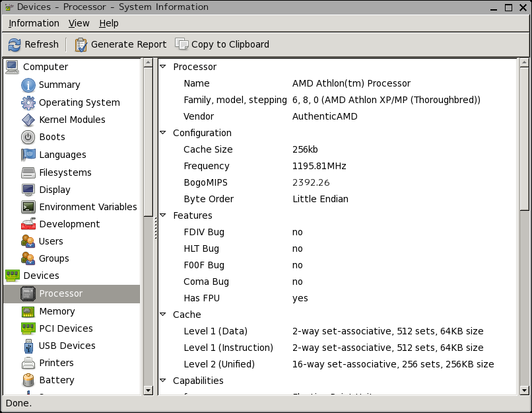Click the Operating System gear icon
The height and width of the screenshot is (413, 532).
28,102
